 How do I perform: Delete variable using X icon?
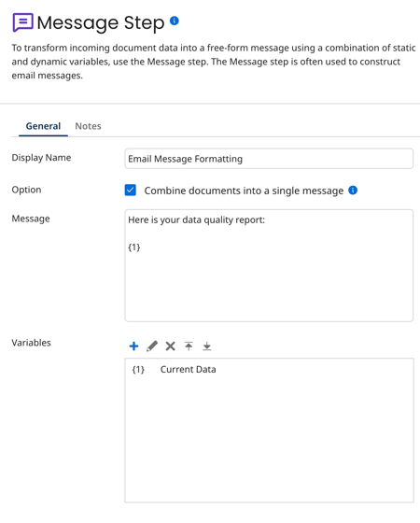point(170,346)
